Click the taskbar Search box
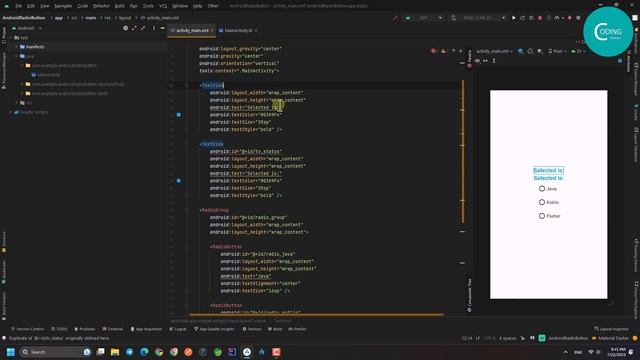The height and width of the screenshot is (360, 640). (55, 352)
